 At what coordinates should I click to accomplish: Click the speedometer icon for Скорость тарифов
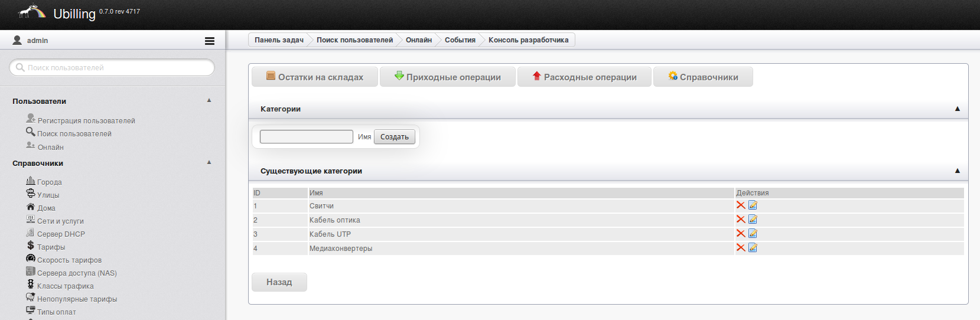[31, 259]
